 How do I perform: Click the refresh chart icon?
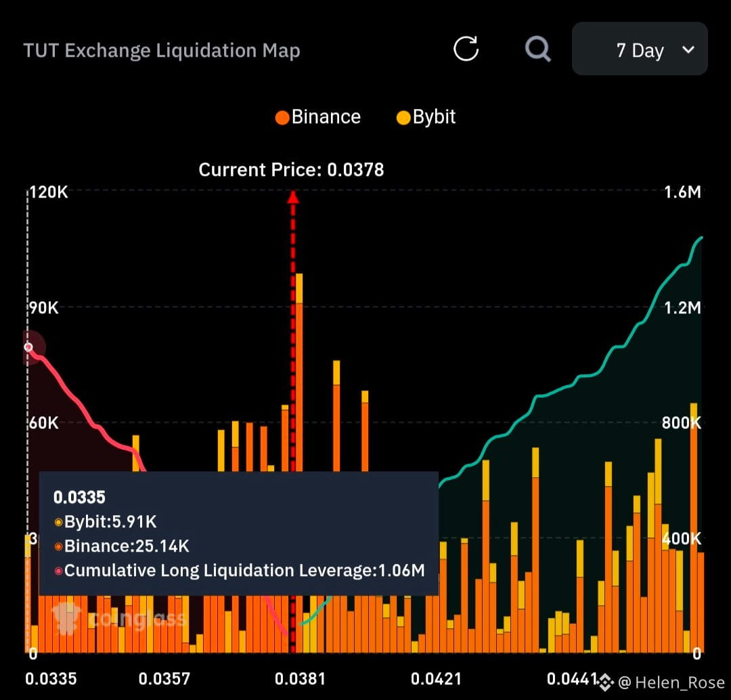[466, 49]
